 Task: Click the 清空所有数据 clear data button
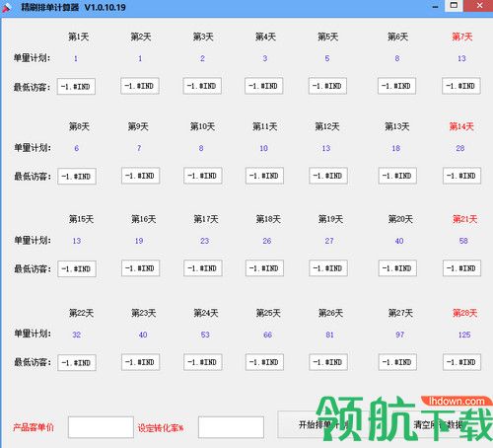click(438, 424)
